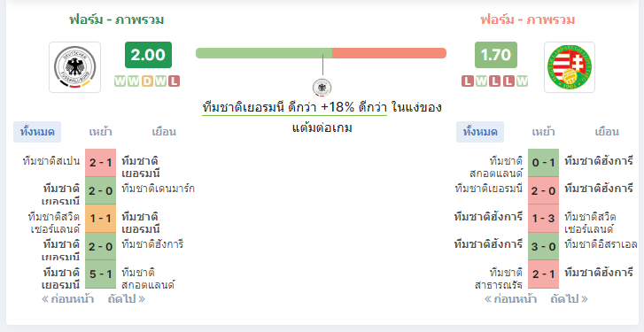Click Hungary's last green W form badge
Viewport: 644px width, 332px height.
click(522, 81)
